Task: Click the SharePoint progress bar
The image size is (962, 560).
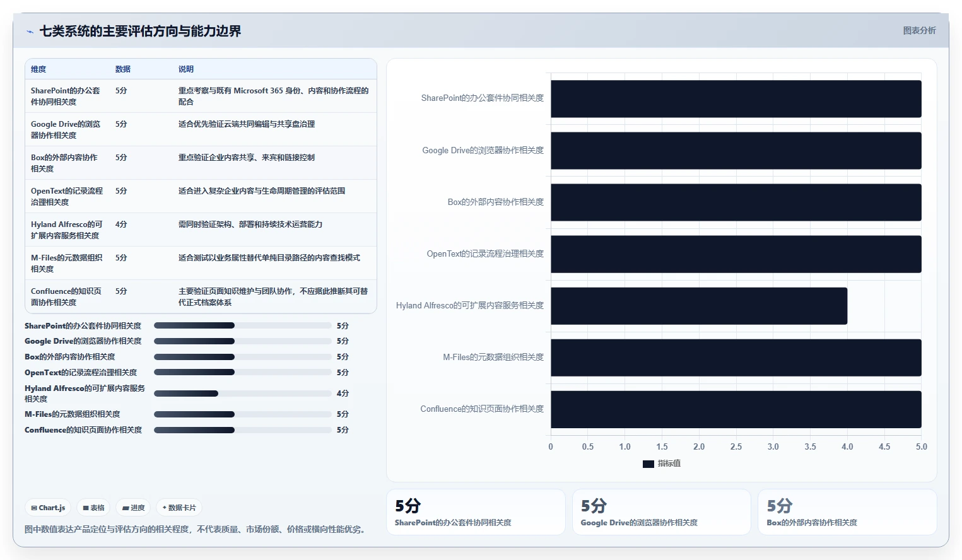Action: click(243, 325)
